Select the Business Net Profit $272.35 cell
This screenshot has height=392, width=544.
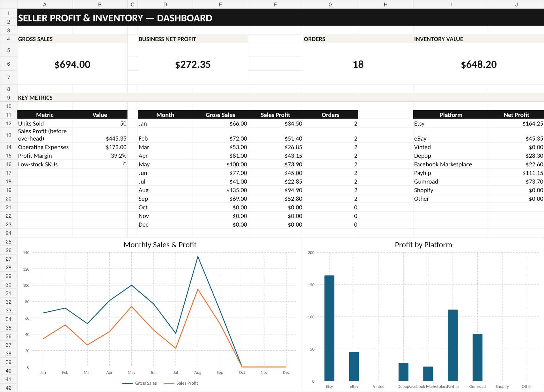click(193, 64)
